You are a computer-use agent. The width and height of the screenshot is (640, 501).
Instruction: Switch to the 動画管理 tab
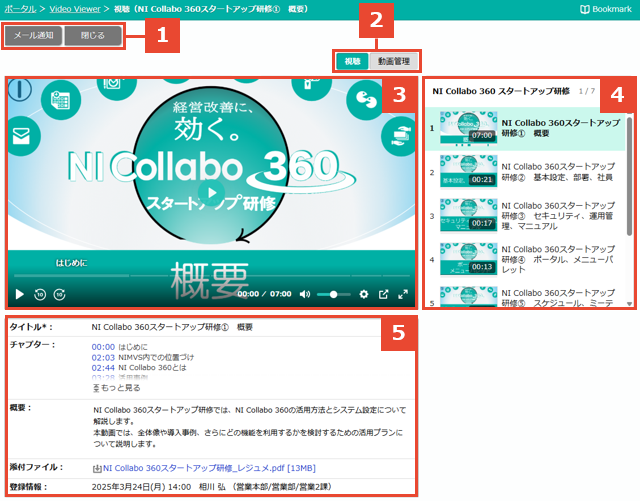[x=393, y=61]
